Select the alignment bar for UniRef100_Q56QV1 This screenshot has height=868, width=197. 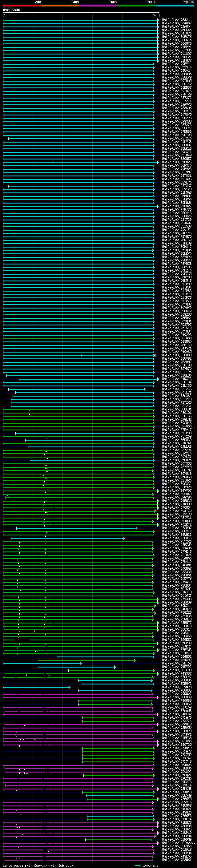[x=119, y=776]
